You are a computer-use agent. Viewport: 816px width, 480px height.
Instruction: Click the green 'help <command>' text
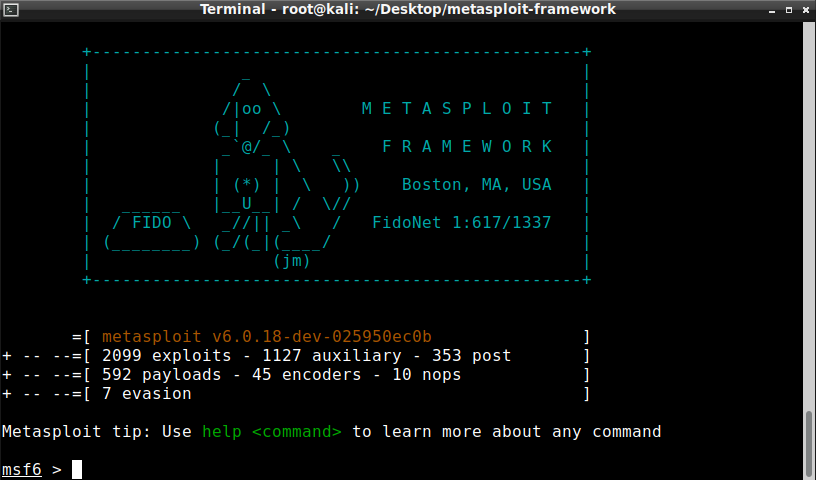272,432
